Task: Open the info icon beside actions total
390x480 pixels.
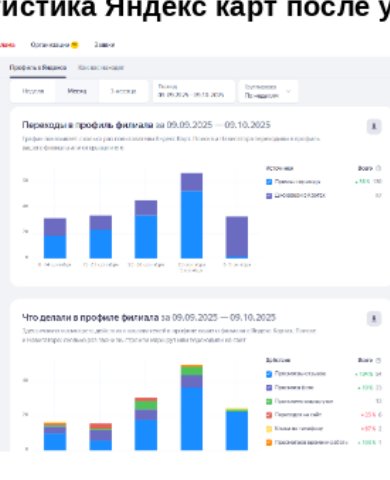Action: click(x=378, y=360)
